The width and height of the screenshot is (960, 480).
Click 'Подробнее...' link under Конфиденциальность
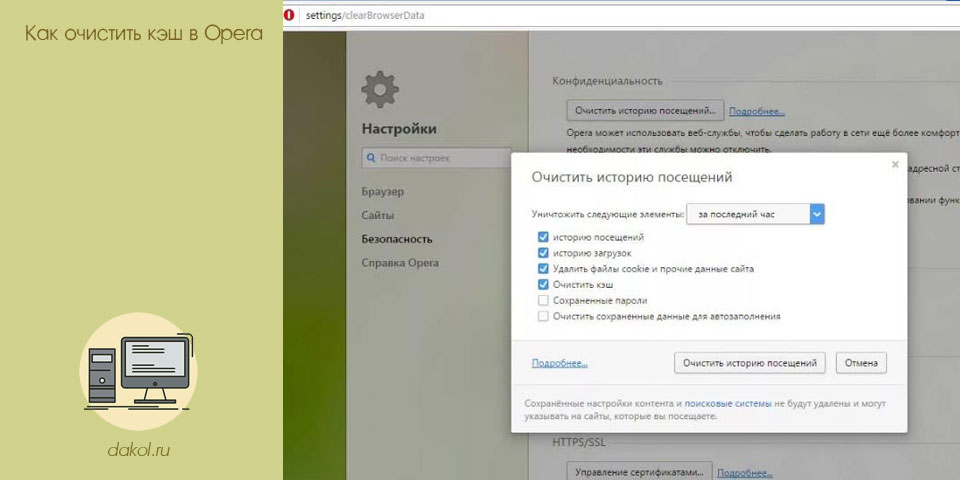point(757,111)
